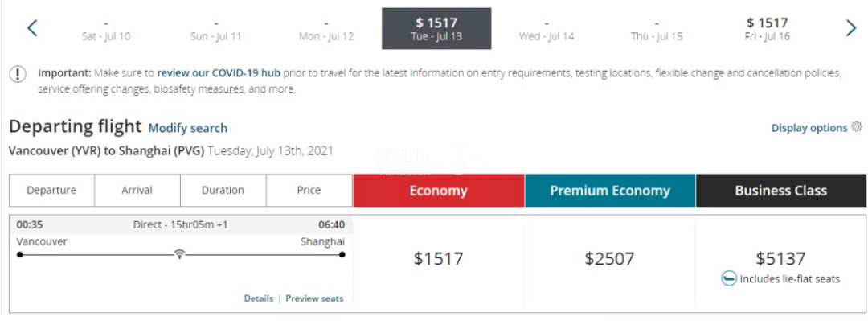Open flight Details link
This screenshot has width=868, height=321.
point(259,298)
